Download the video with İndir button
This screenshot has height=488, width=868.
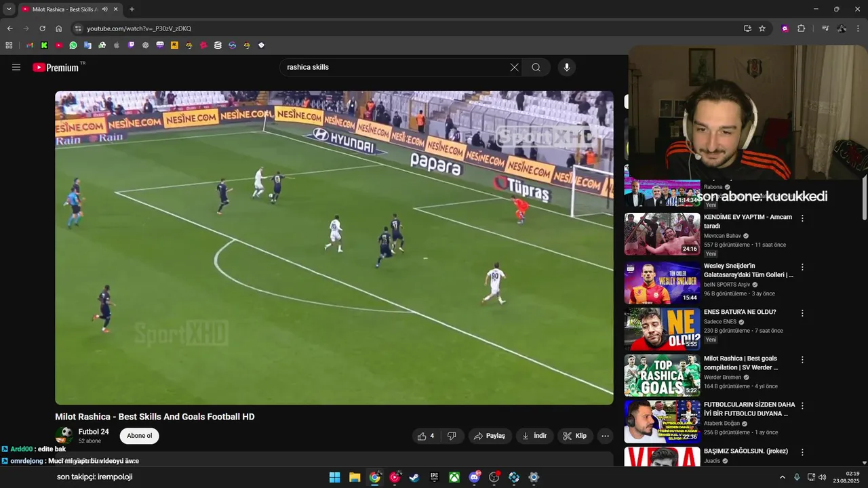click(534, 436)
